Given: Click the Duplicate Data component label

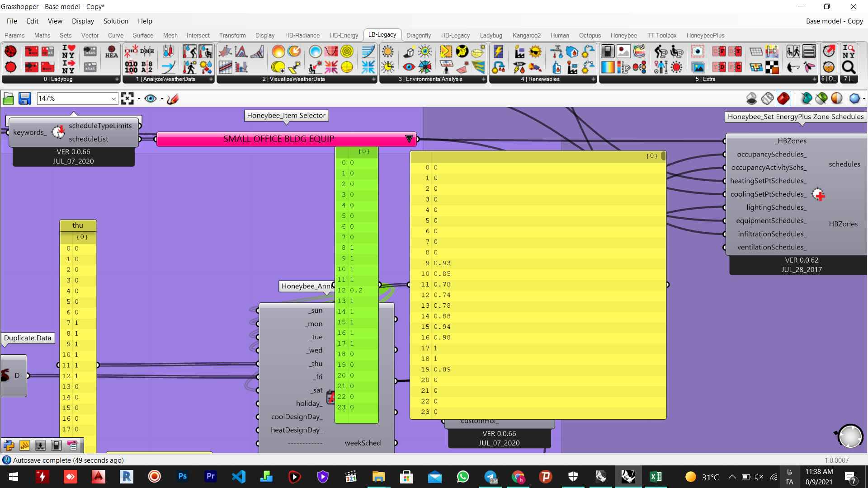Looking at the screenshot, I should [28, 338].
